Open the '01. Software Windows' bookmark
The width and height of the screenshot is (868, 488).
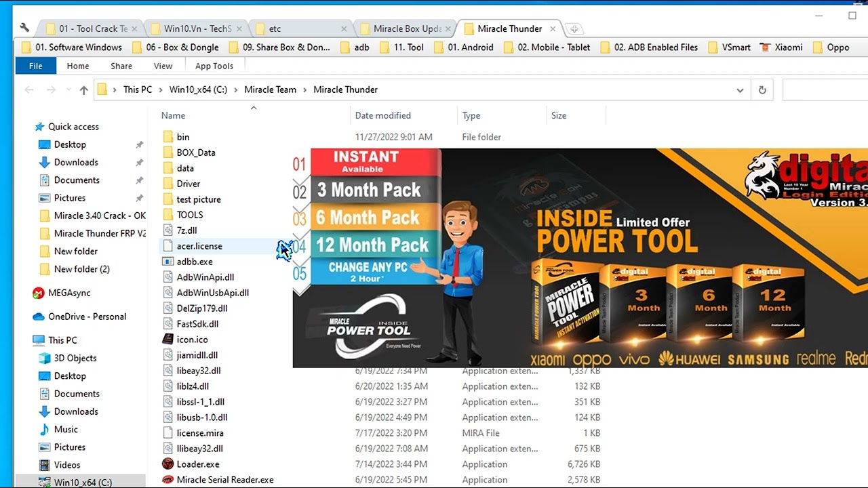click(x=72, y=47)
